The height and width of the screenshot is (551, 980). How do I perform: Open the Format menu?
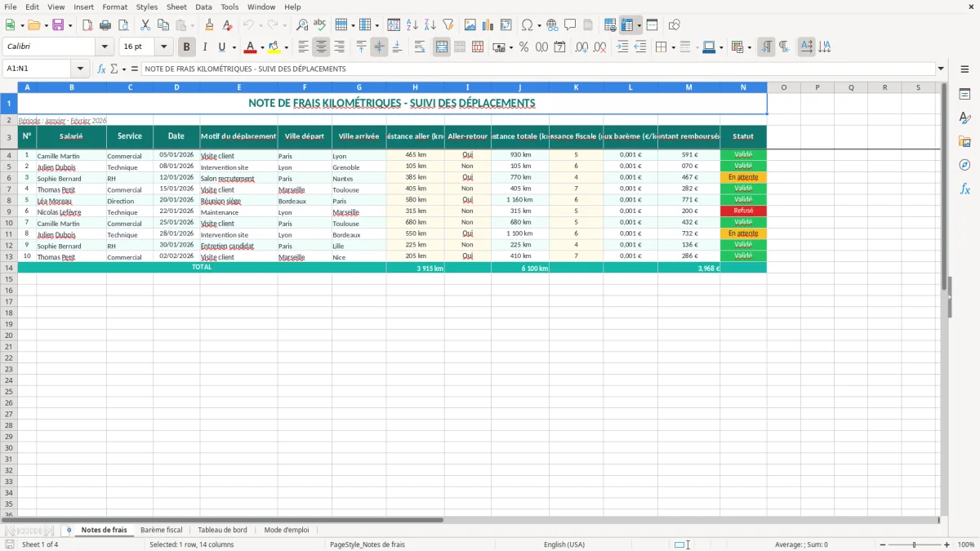pos(115,7)
